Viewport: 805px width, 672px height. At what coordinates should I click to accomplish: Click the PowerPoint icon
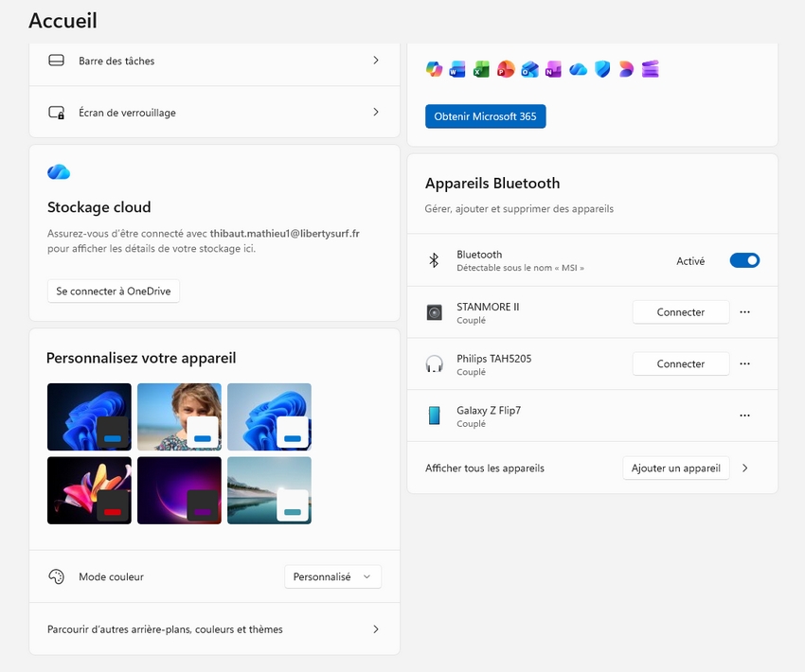pos(506,69)
